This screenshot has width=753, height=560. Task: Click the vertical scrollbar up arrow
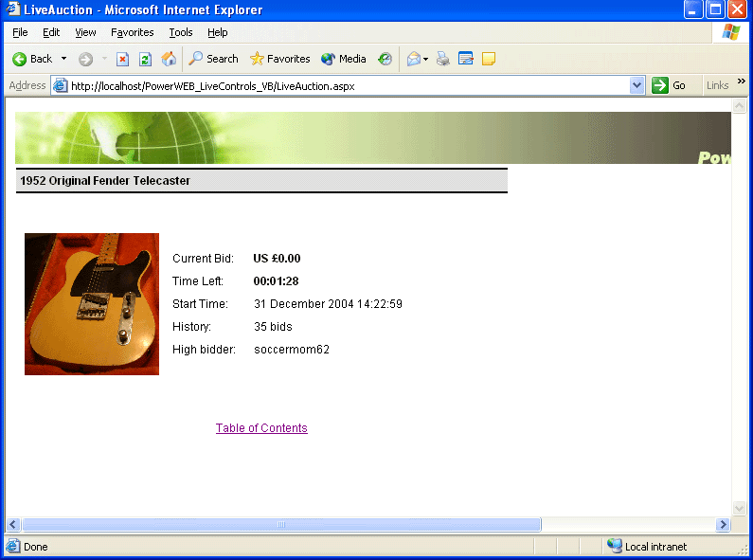tap(739, 106)
